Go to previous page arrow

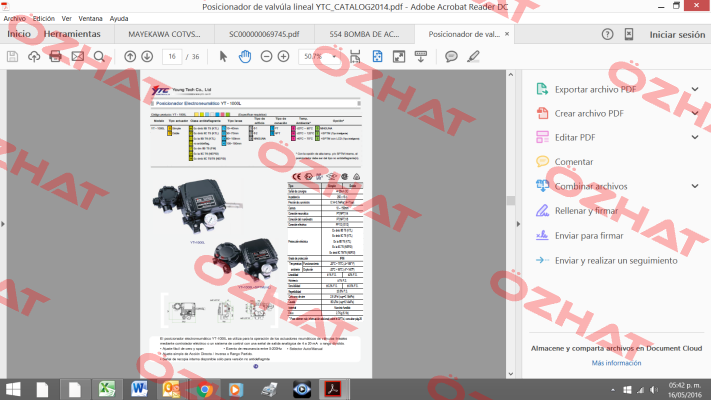click(130, 57)
